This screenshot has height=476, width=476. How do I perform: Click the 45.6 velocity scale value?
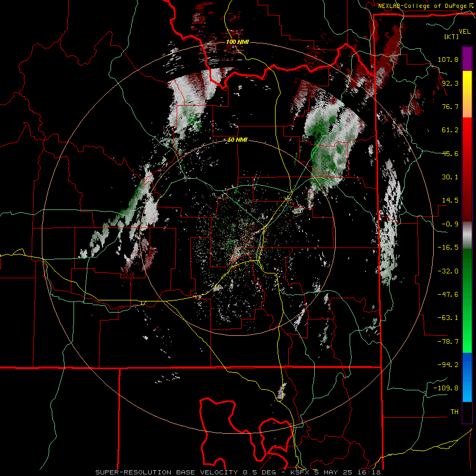(450, 153)
